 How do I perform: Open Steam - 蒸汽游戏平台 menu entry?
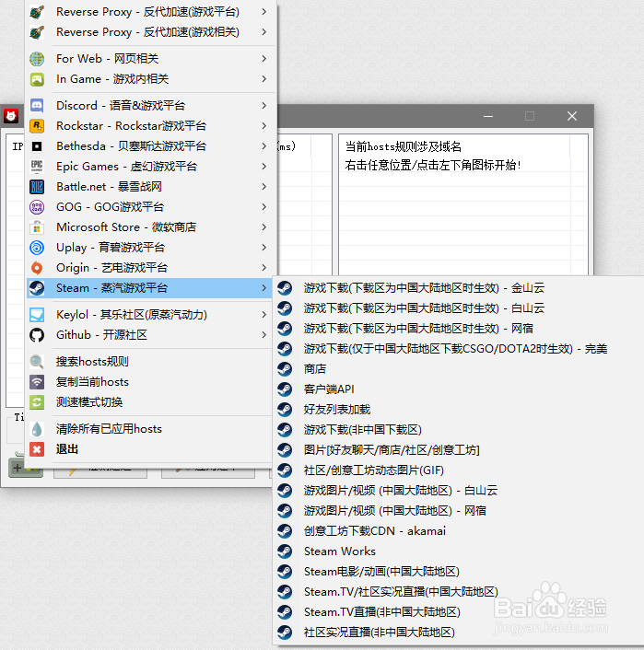150,288
